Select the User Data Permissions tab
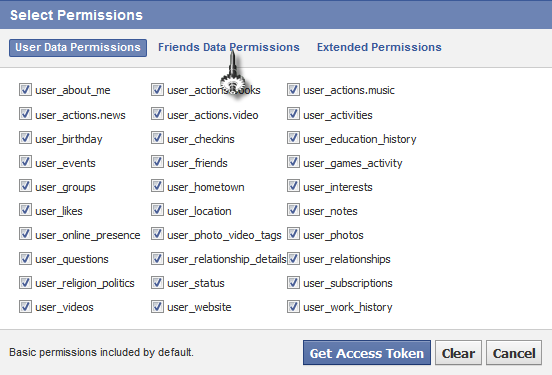The width and height of the screenshot is (552, 375). [78, 48]
